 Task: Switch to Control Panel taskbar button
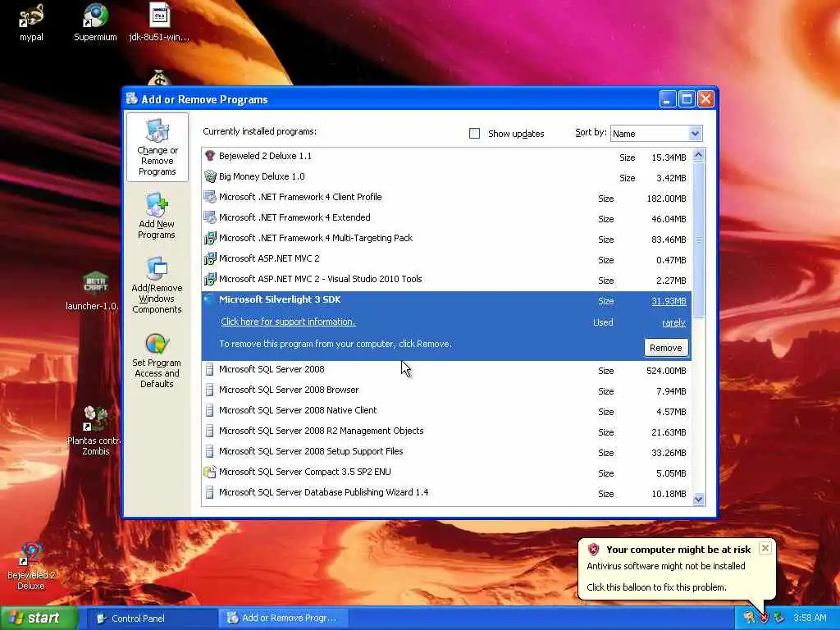point(153,619)
